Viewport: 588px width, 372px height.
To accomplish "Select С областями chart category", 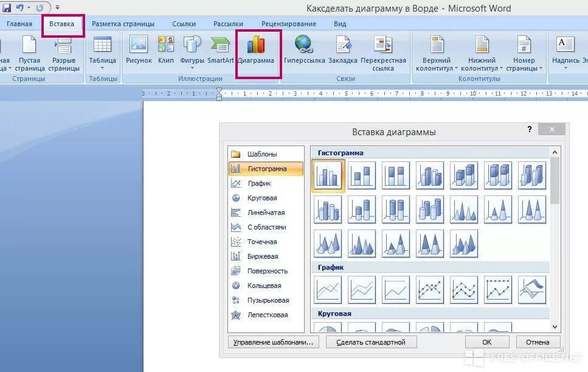I will [266, 227].
